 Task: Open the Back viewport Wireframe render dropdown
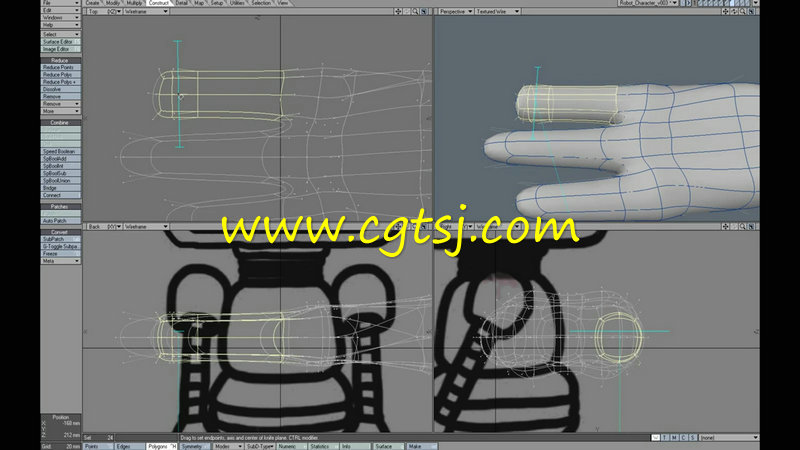point(146,227)
